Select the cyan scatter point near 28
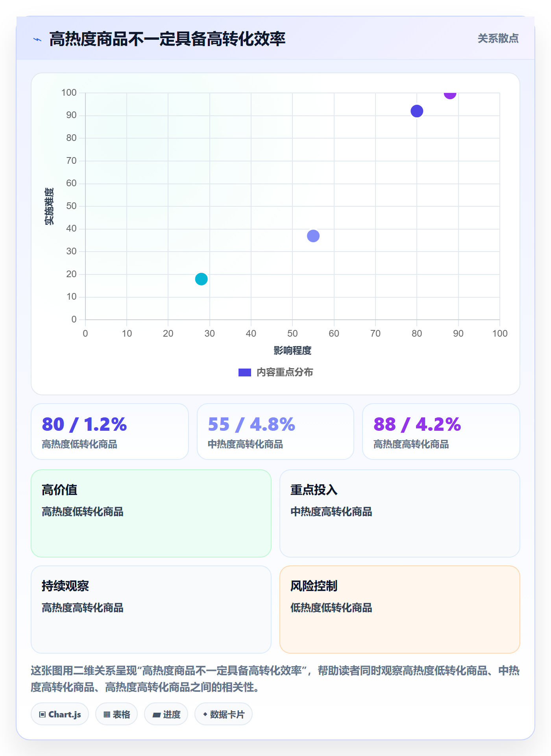 (201, 279)
